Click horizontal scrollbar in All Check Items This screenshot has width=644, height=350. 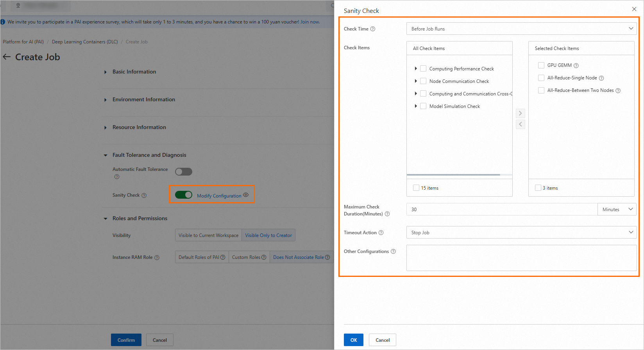(x=453, y=175)
